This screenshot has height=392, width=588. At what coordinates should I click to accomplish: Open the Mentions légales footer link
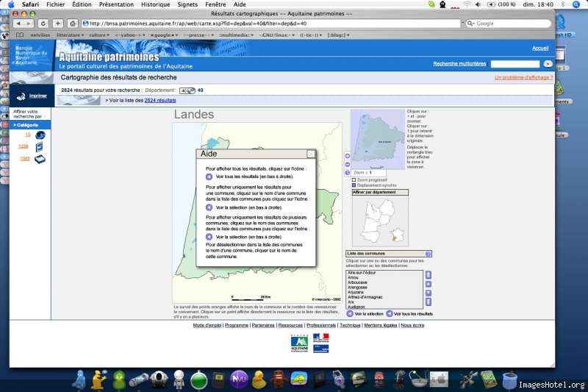380,325
